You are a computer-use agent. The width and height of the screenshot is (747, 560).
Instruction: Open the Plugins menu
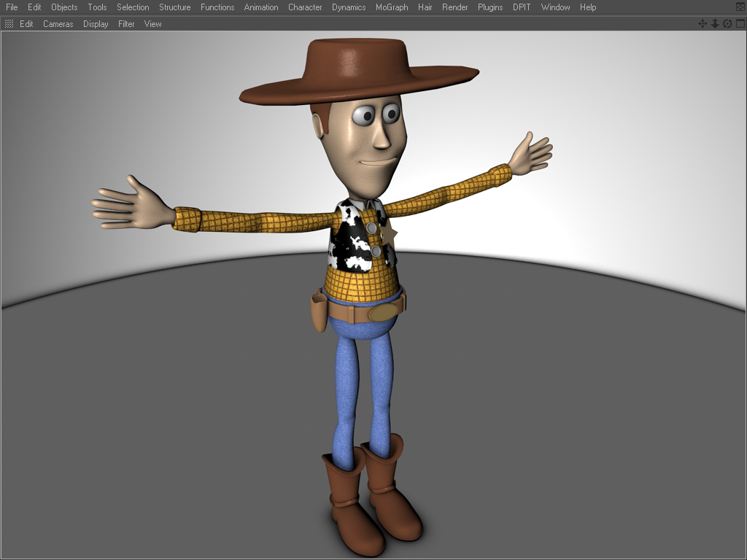point(490,7)
